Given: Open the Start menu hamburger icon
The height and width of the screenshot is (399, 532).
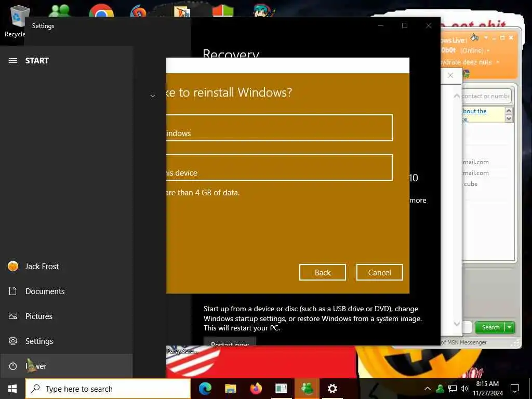Looking at the screenshot, I should click(13, 61).
